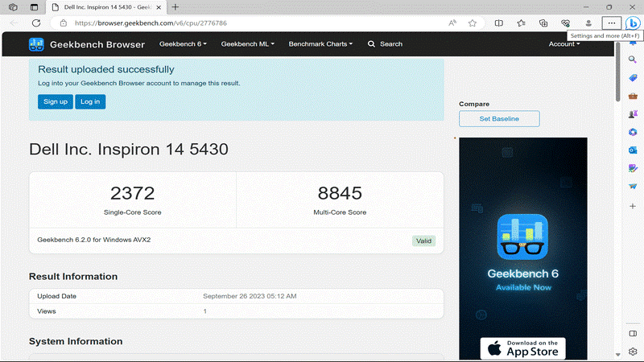Open the Bing Copilot sidebar icon
The width and height of the screenshot is (644, 362).
[x=633, y=23]
